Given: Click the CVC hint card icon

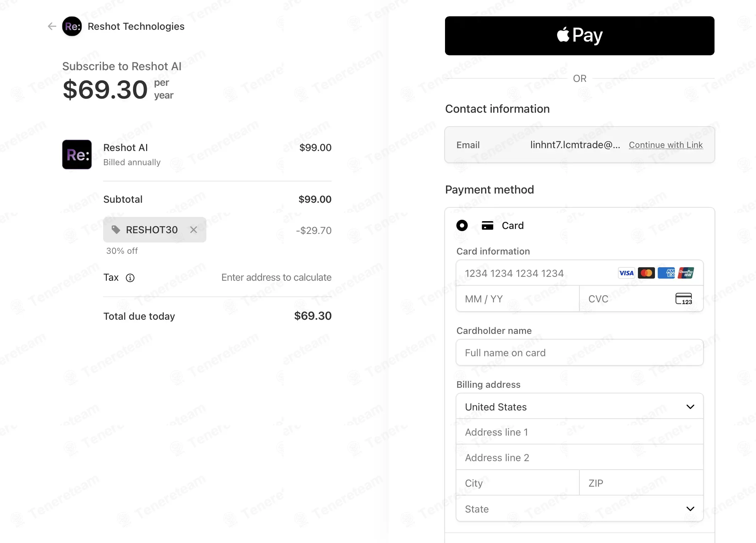Looking at the screenshot, I should pyautogui.click(x=684, y=299).
